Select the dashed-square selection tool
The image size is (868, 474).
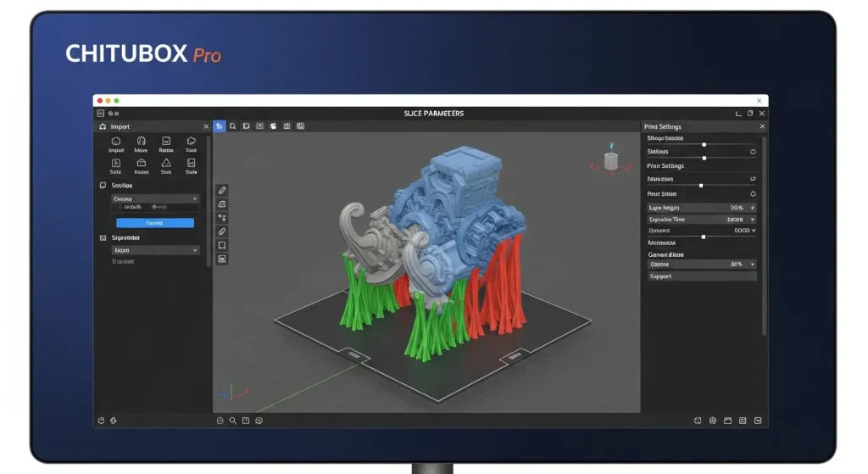[222, 245]
